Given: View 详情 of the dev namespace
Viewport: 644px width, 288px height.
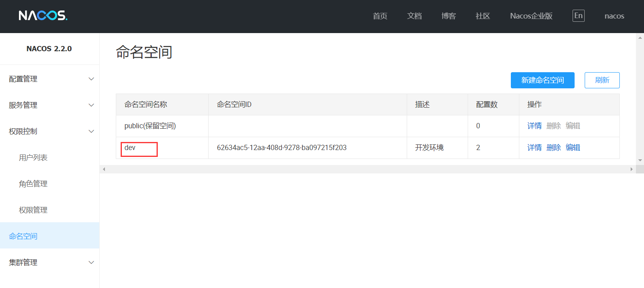Looking at the screenshot, I should coord(534,148).
